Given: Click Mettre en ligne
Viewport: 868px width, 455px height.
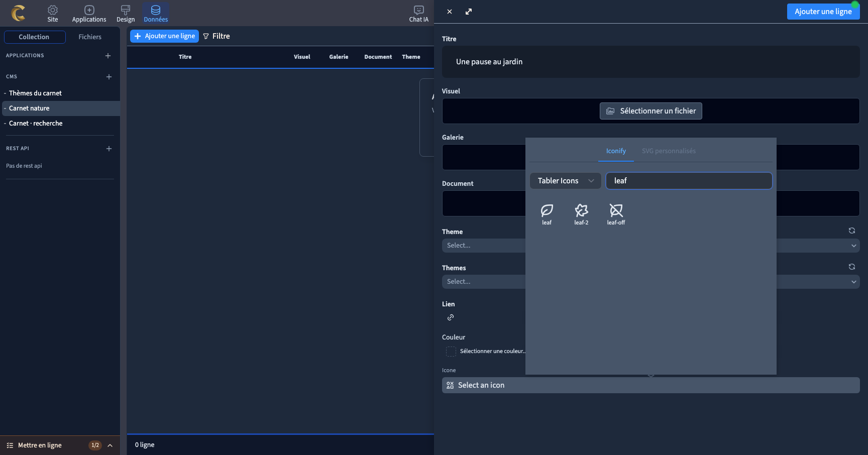Looking at the screenshot, I should tap(40, 445).
